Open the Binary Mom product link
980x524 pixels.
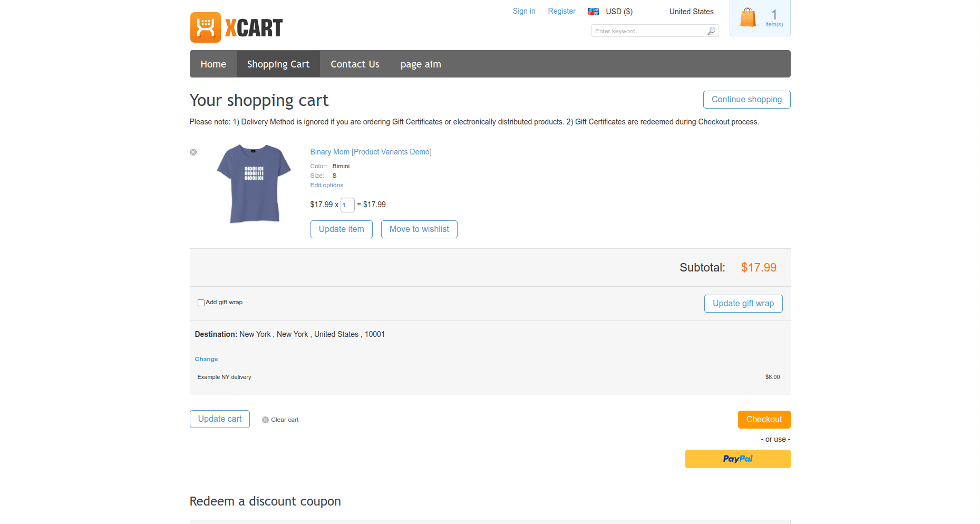[371, 152]
